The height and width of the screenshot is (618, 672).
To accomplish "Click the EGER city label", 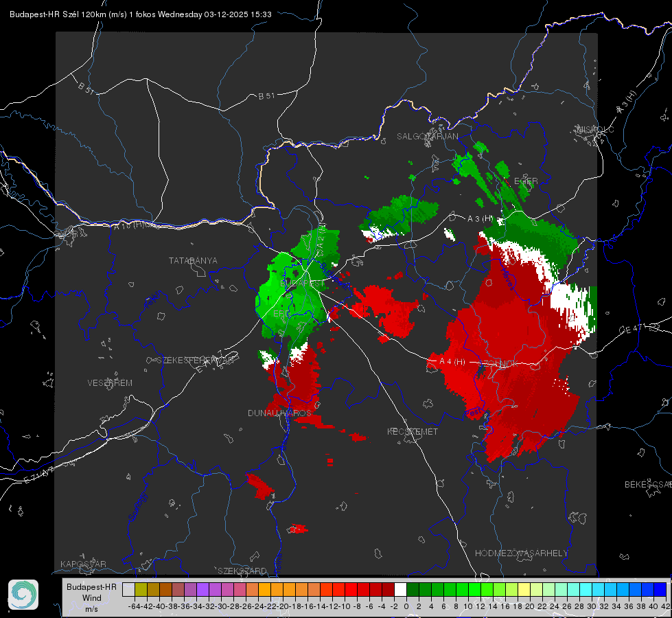I will pos(526,181).
